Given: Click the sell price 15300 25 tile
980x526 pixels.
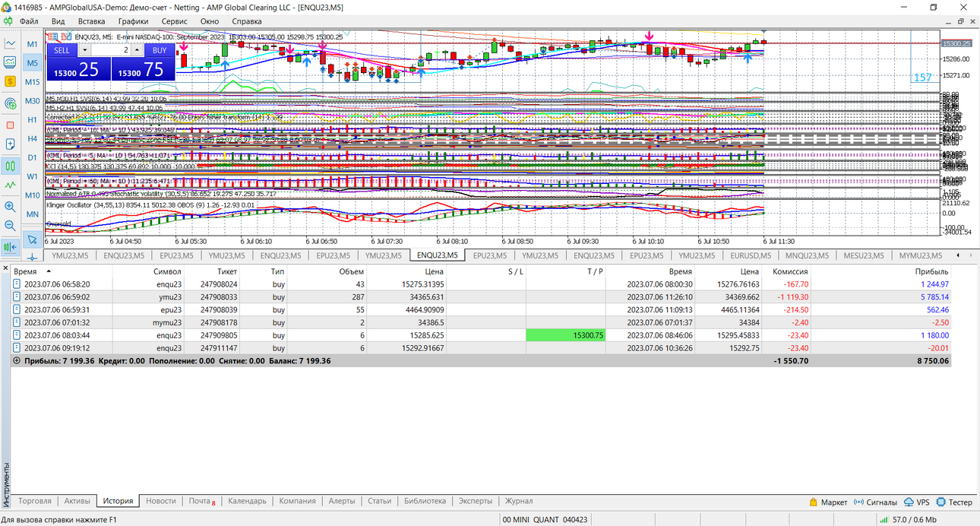Looking at the screenshot, I should point(79,69).
